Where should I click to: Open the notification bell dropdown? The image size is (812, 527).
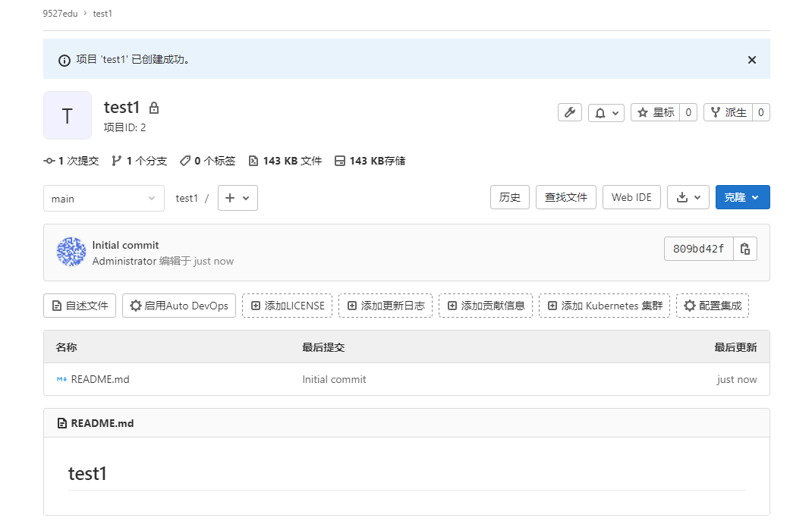[606, 112]
